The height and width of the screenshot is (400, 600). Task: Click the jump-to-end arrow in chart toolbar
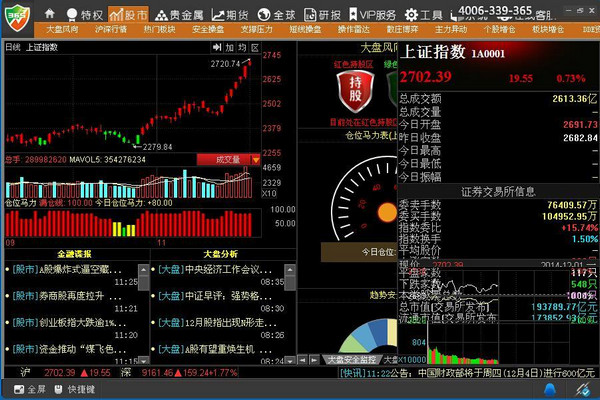217,47
